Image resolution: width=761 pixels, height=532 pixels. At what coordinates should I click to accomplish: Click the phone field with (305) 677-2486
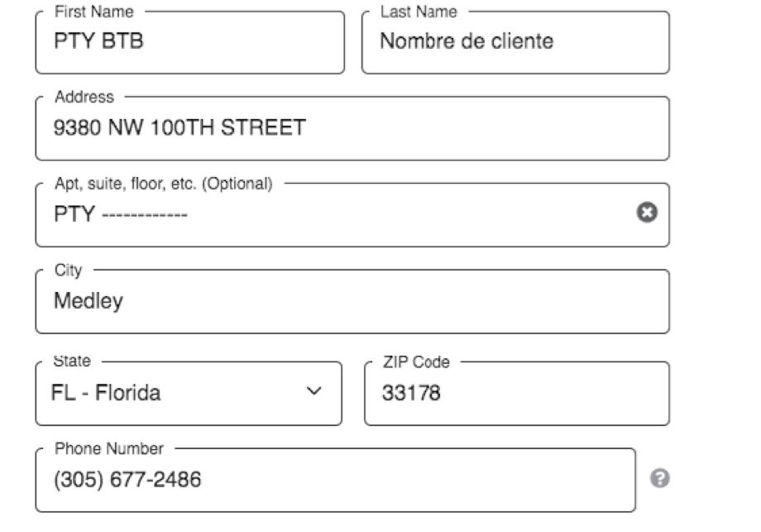point(335,480)
